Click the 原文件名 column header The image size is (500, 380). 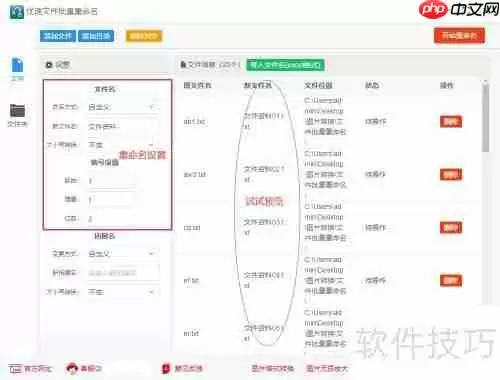197,85
